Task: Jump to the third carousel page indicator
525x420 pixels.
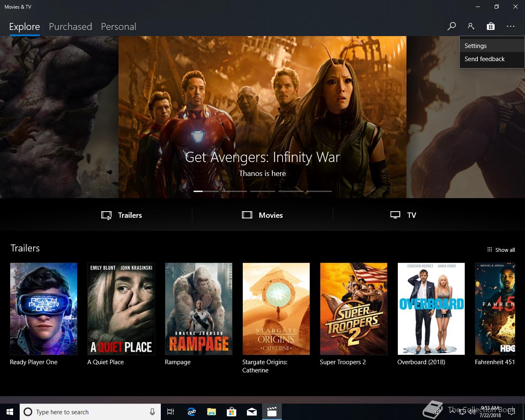Action: point(262,191)
